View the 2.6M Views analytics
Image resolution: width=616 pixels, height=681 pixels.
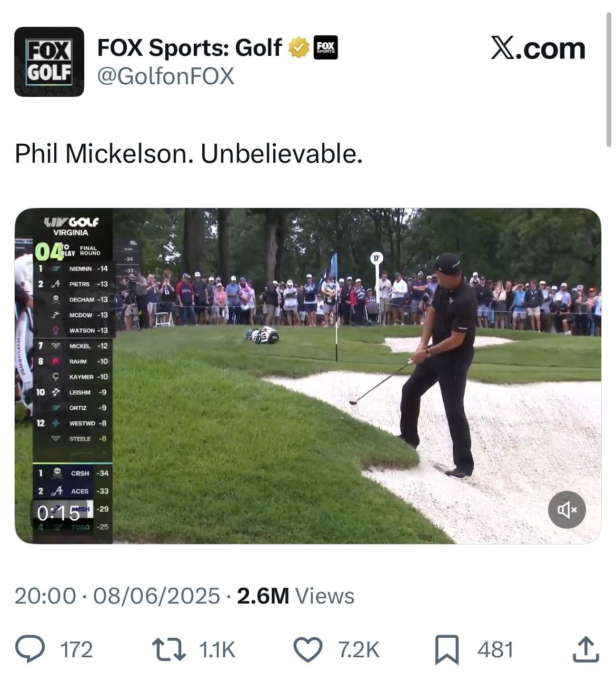[x=295, y=596]
